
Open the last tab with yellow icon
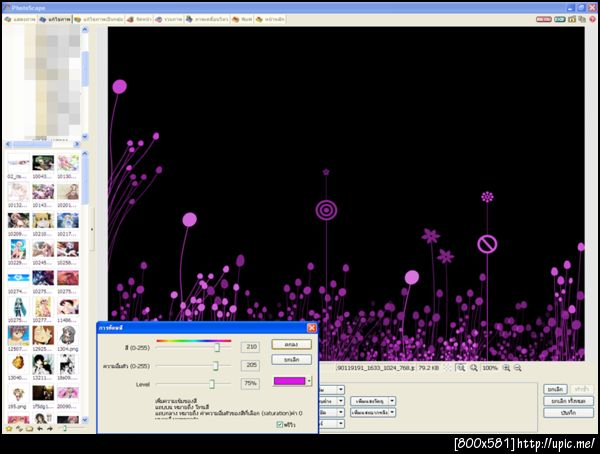(270, 19)
